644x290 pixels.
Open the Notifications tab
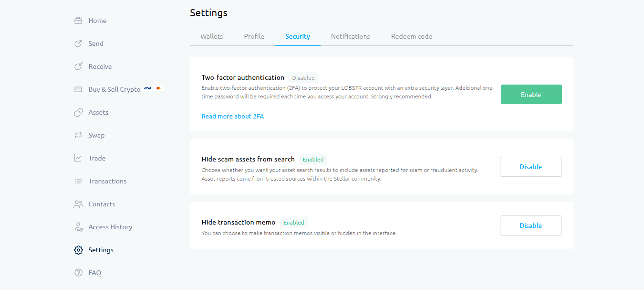point(350,36)
